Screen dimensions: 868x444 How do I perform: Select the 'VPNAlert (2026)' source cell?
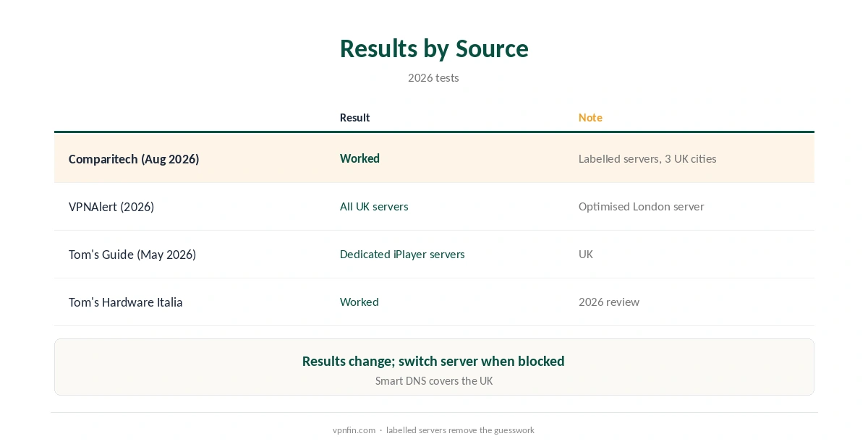point(111,207)
